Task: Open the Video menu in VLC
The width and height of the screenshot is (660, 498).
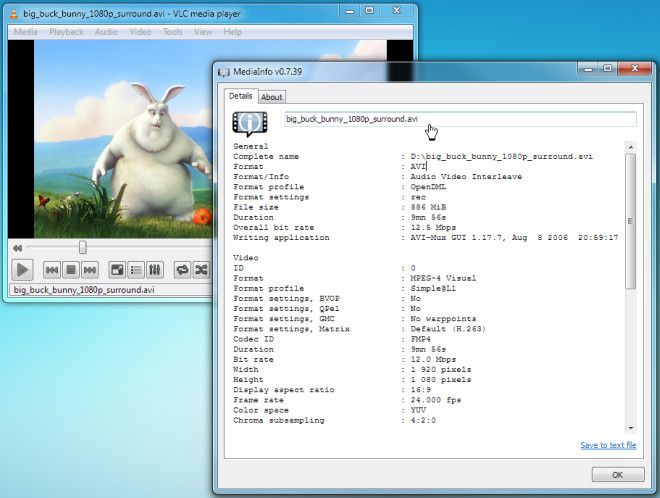Action: pos(140,32)
